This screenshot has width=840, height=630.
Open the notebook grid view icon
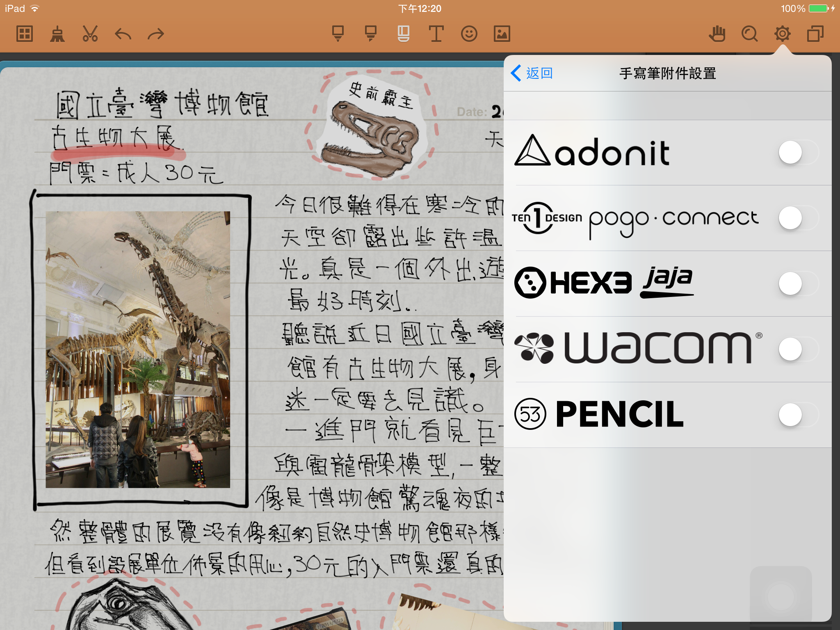coord(25,34)
